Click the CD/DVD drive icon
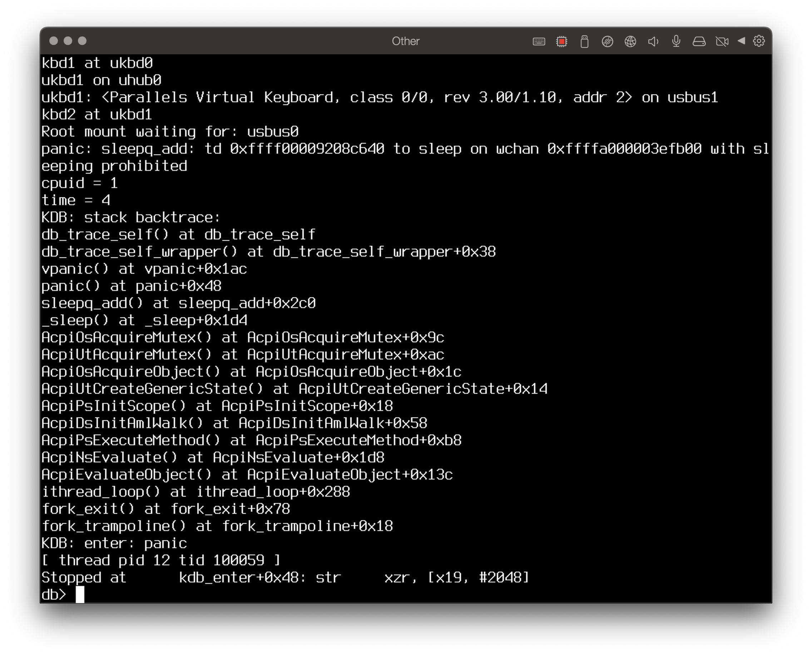This screenshot has width=812, height=656. tap(608, 41)
